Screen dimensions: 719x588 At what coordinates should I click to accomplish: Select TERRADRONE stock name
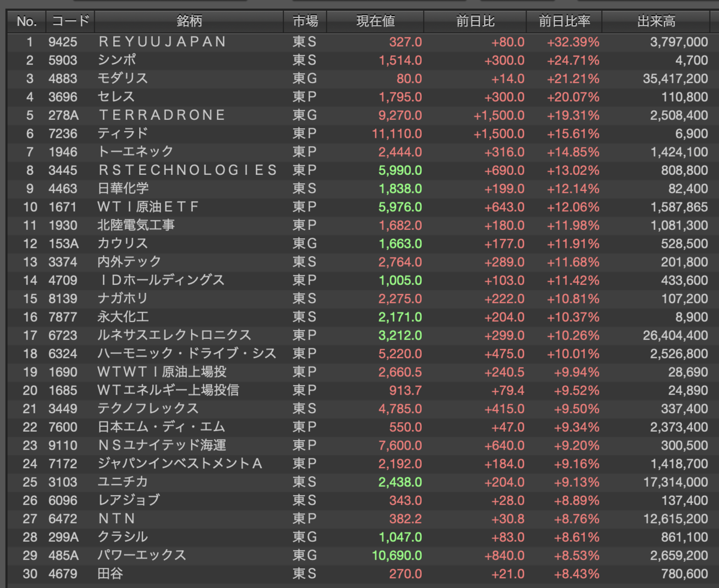click(x=162, y=115)
